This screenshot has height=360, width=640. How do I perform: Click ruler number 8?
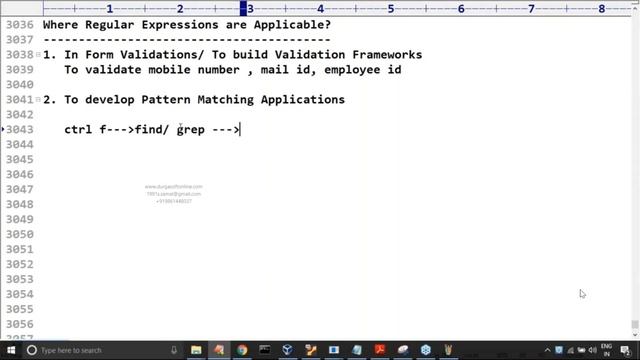(x=602, y=9)
